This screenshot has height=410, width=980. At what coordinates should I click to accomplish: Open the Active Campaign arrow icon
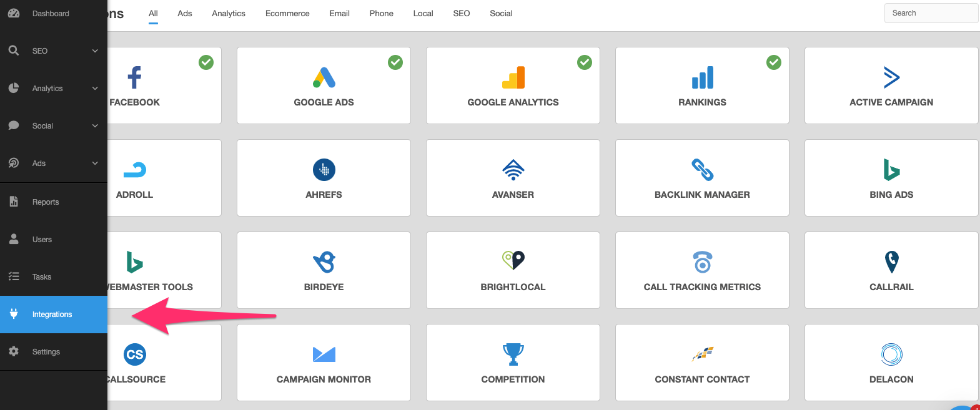891,77
